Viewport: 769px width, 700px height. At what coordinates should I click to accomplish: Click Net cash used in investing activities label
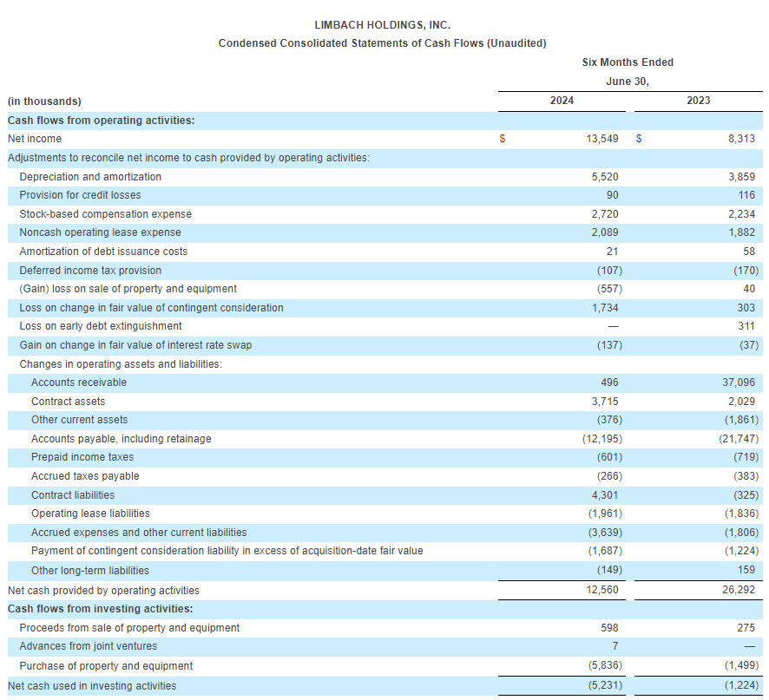[x=92, y=686]
